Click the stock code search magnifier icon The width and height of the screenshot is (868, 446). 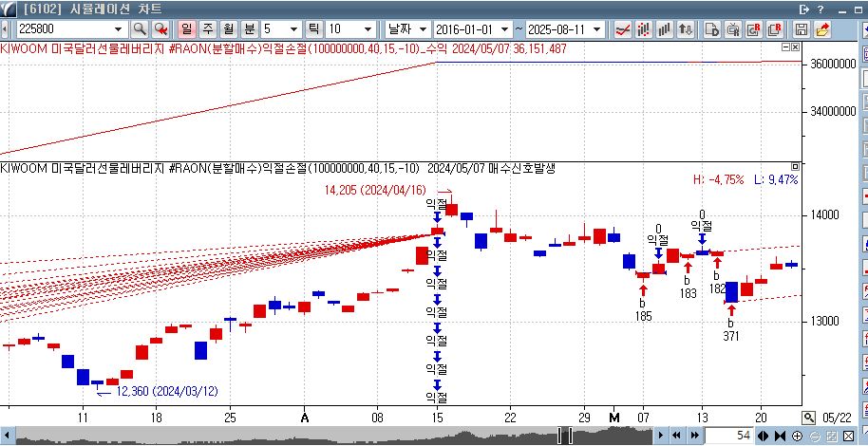[x=140, y=29]
